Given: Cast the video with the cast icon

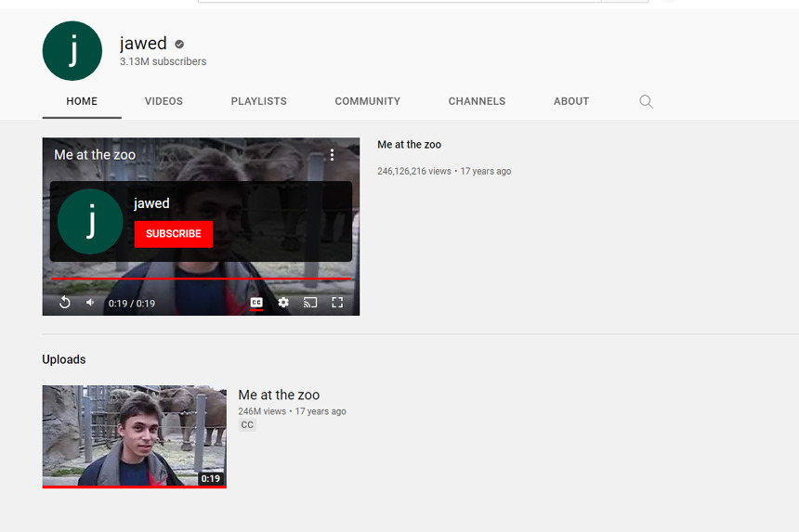Looking at the screenshot, I should coord(309,303).
